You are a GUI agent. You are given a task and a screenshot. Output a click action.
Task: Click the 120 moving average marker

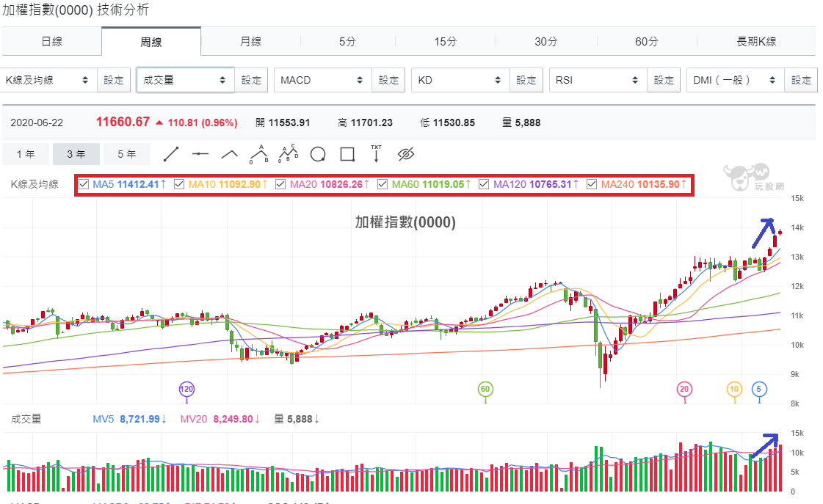pyautogui.click(x=187, y=389)
